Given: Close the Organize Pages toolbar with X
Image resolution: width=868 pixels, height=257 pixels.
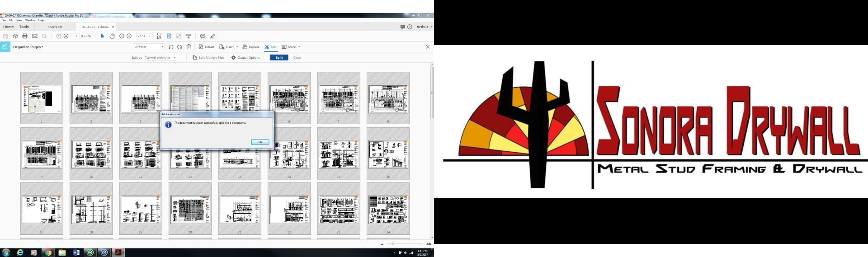Looking at the screenshot, I should [x=428, y=47].
